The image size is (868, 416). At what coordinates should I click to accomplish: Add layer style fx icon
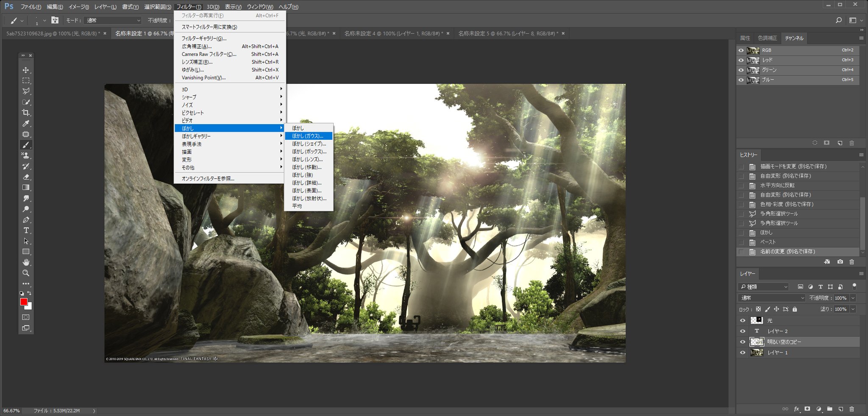pos(796,409)
